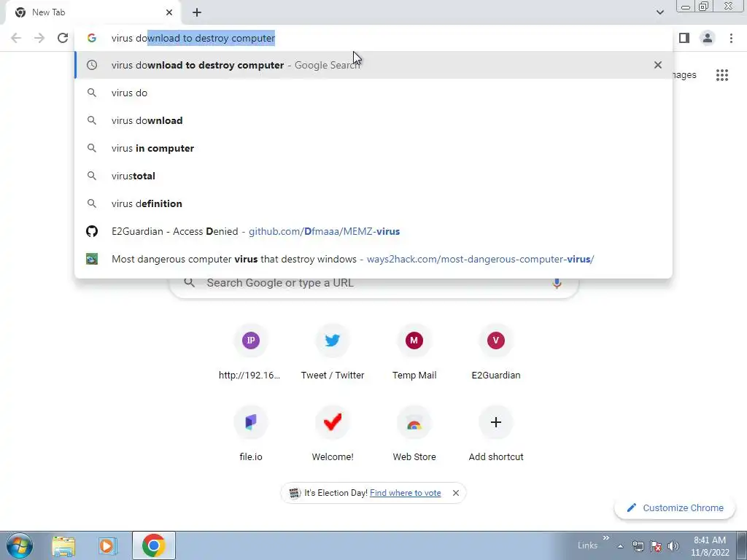Click the Google G icon in omnibox
The image size is (747, 560).
(x=92, y=38)
